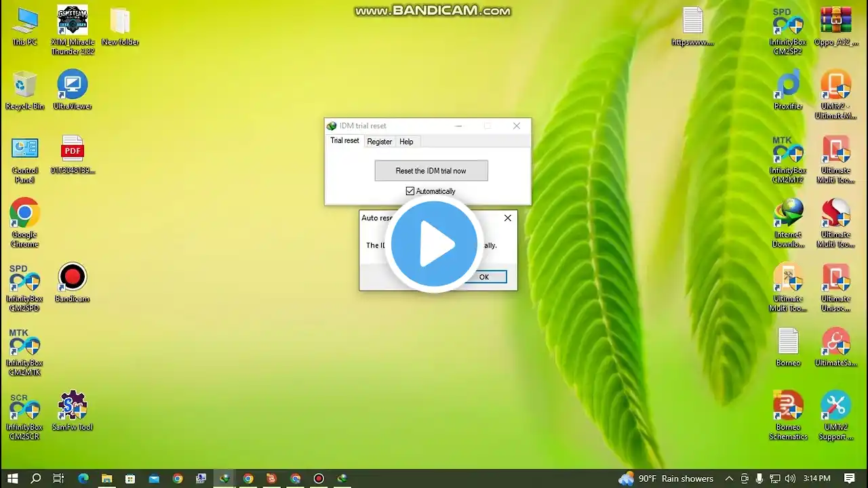Switch to the Register tab
The width and height of the screenshot is (868, 488).
(x=379, y=142)
